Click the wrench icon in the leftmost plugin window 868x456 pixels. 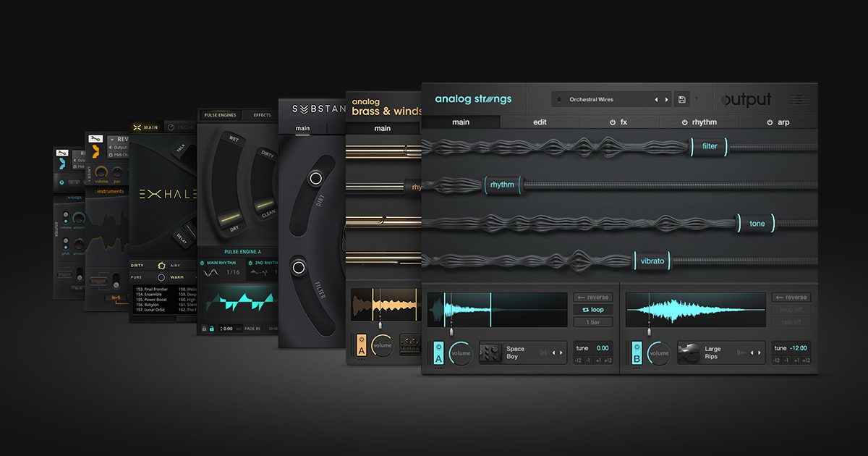click(x=63, y=153)
